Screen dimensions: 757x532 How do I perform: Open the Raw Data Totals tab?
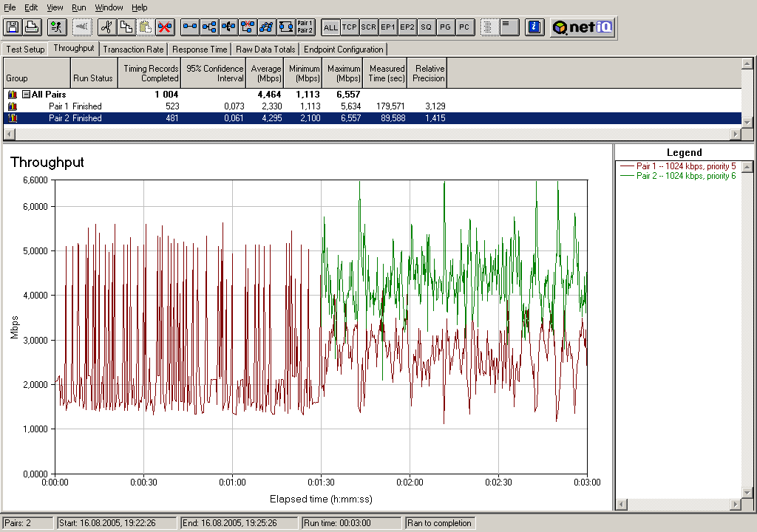click(x=265, y=50)
